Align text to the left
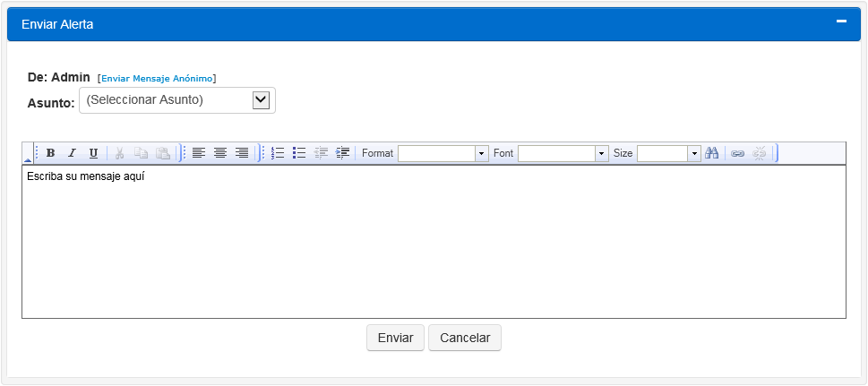This screenshot has height=386, width=868. (199, 153)
